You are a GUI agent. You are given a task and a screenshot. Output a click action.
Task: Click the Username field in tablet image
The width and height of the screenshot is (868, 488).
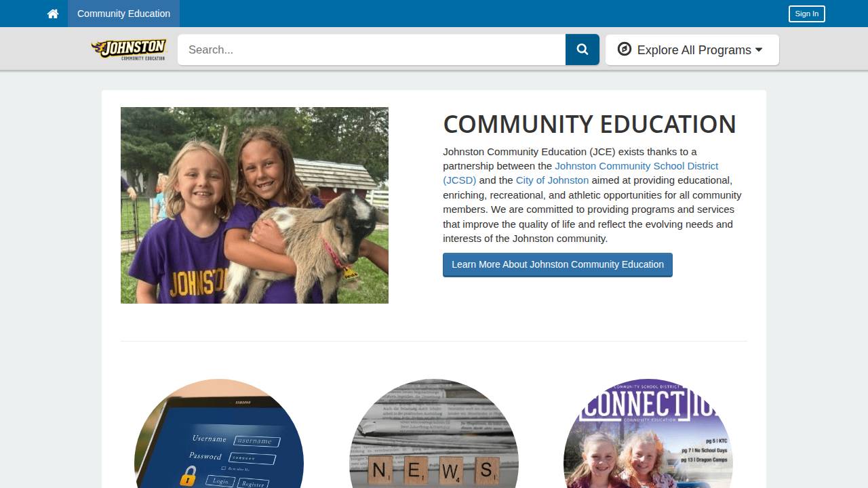(255, 441)
